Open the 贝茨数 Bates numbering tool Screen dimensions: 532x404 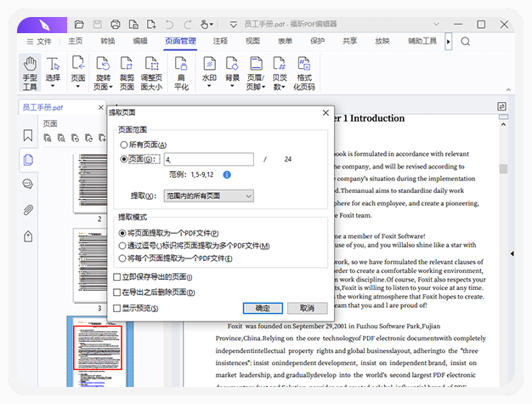click(x=280, y=73)
